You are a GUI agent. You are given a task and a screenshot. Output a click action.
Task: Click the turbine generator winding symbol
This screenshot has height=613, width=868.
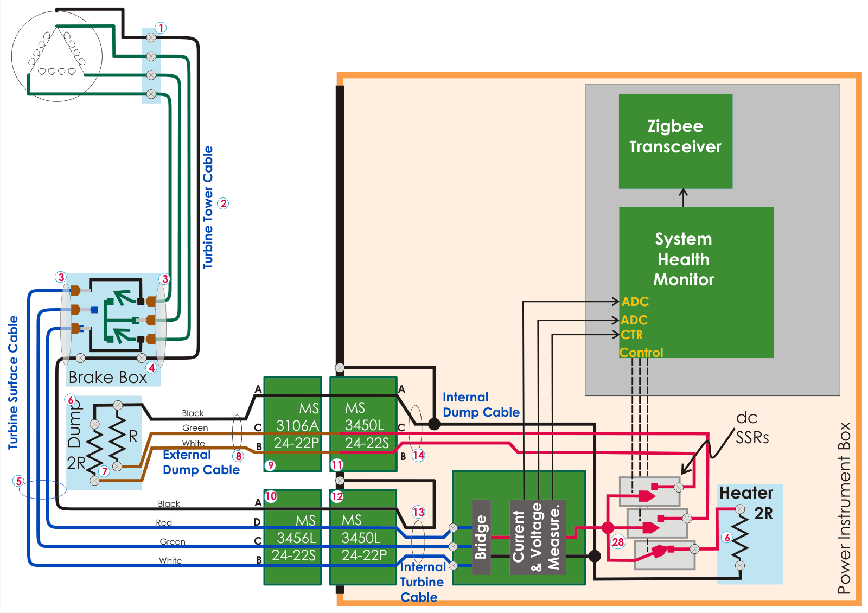[x=57, y=56]
